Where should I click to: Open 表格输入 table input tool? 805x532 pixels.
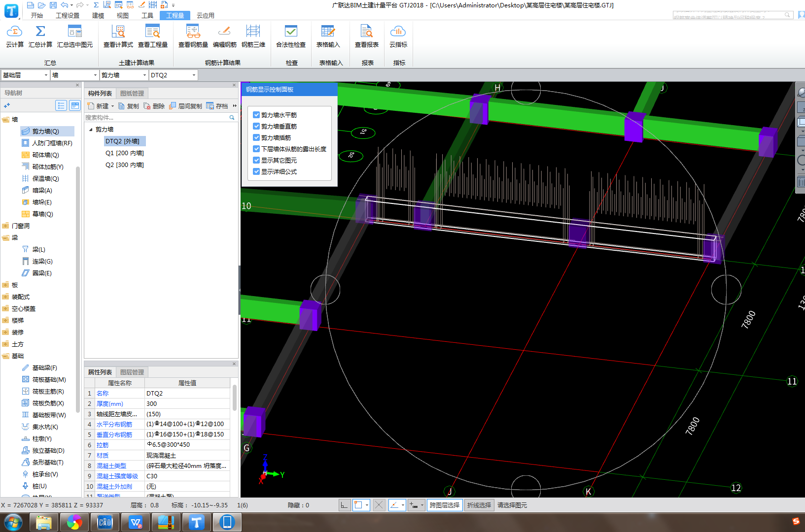328,36
